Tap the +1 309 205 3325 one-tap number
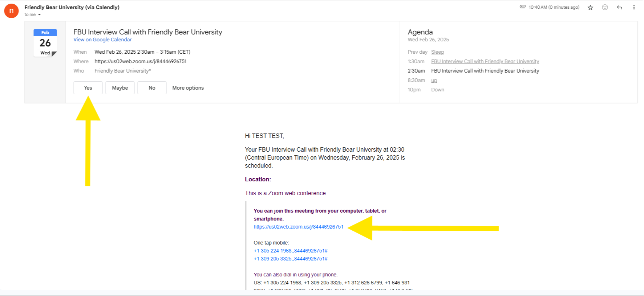Viewport: 644px width, 296px height. click(291, 259)
